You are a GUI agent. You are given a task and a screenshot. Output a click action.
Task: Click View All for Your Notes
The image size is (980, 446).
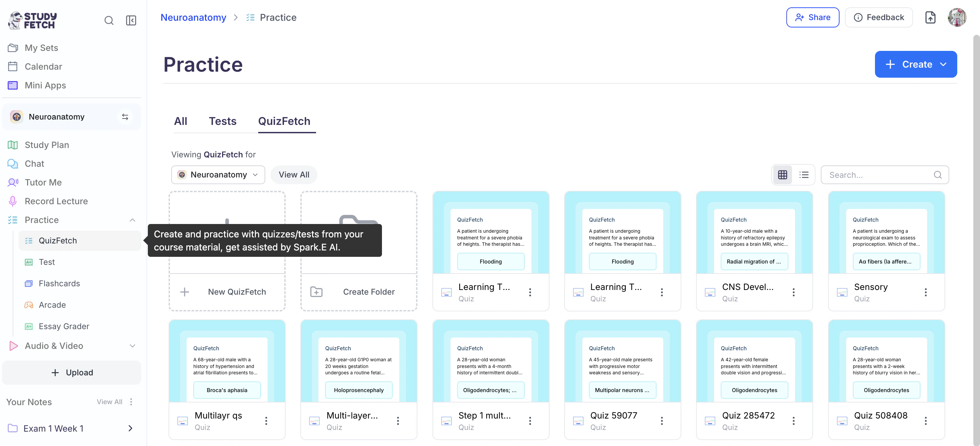(x=110, y=401)
